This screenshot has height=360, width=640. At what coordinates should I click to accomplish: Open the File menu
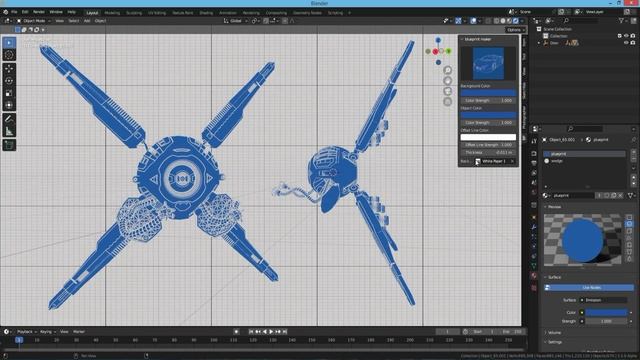[14, 12]
